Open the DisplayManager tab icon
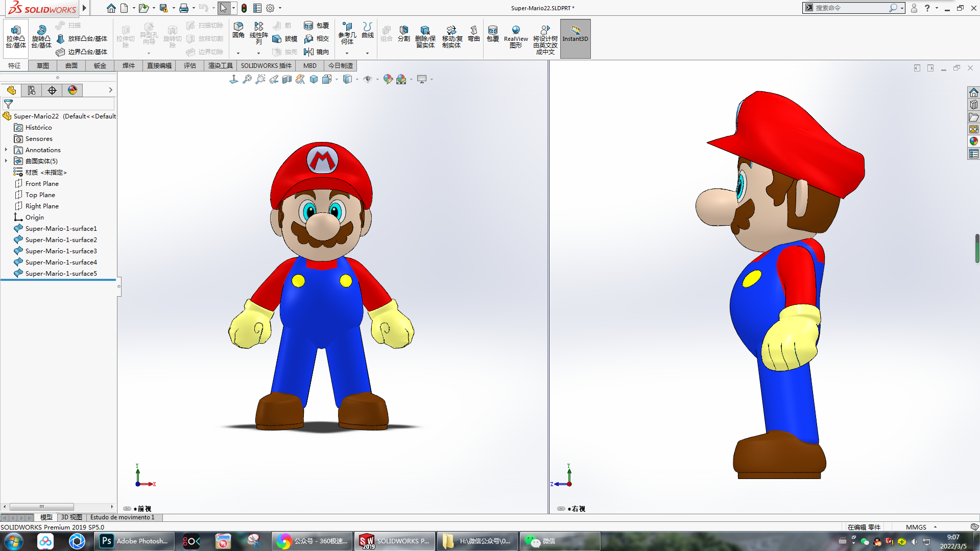This screenshot has height=551, width=980. (73, 90)
